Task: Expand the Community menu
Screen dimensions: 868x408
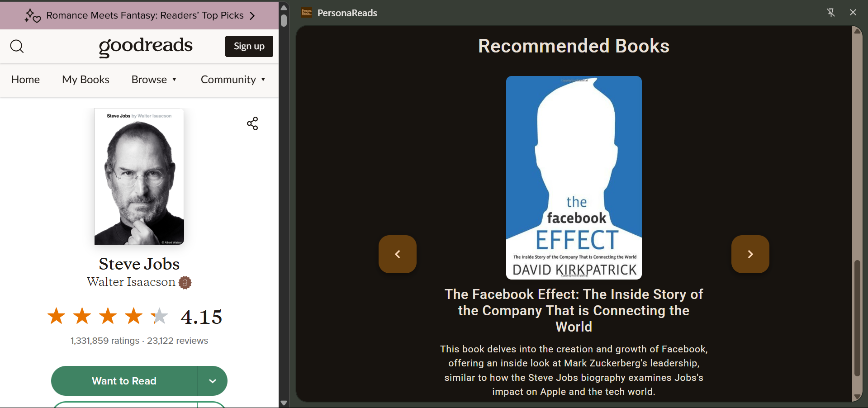Action: [x=233, y=80]
